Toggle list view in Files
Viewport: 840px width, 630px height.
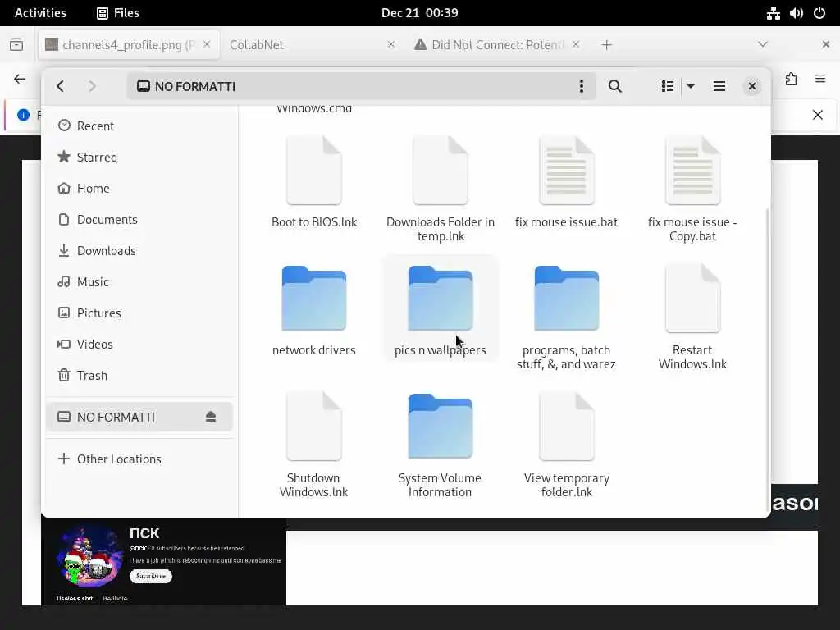click(668, 86)
